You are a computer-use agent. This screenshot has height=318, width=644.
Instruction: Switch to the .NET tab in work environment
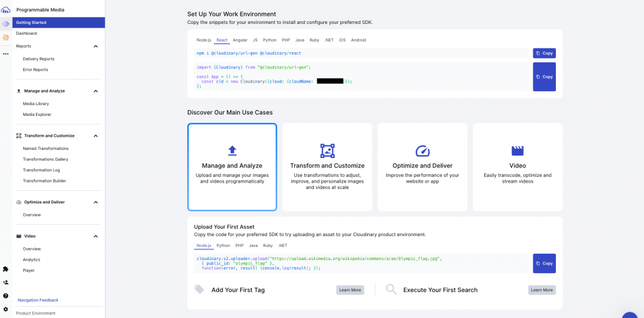[x=329, y=40]
